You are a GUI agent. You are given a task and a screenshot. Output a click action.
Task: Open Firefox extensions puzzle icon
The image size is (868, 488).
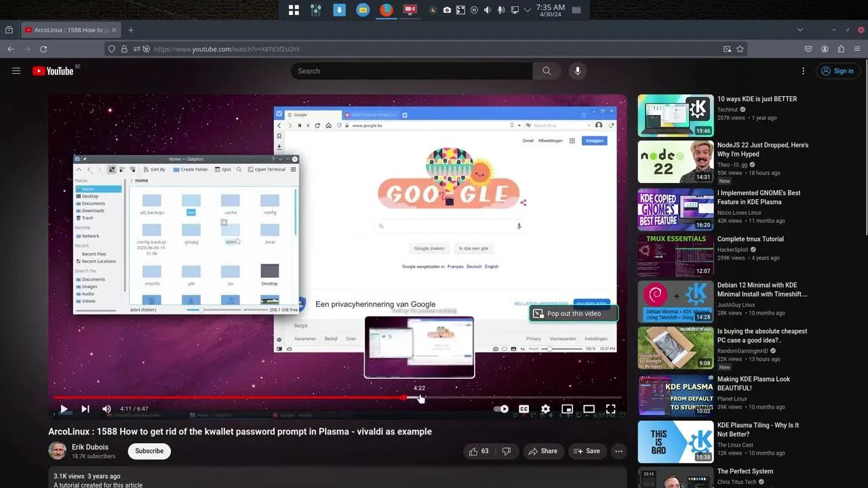842,49
